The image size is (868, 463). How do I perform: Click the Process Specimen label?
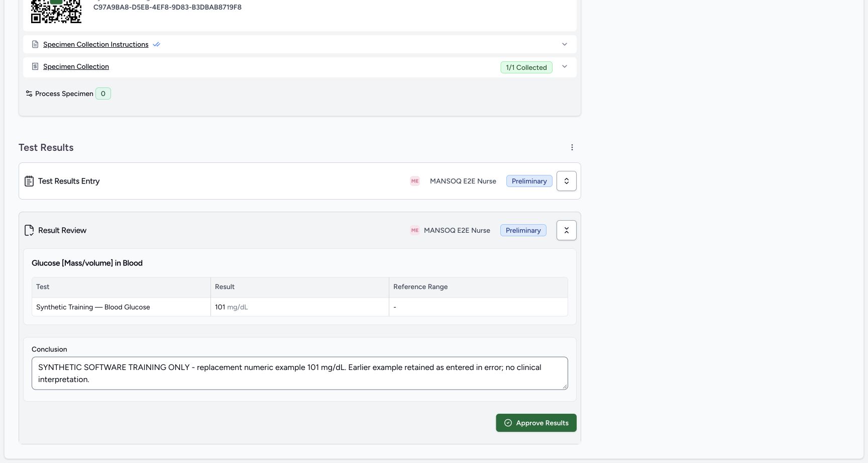click(x=64, y=94)
